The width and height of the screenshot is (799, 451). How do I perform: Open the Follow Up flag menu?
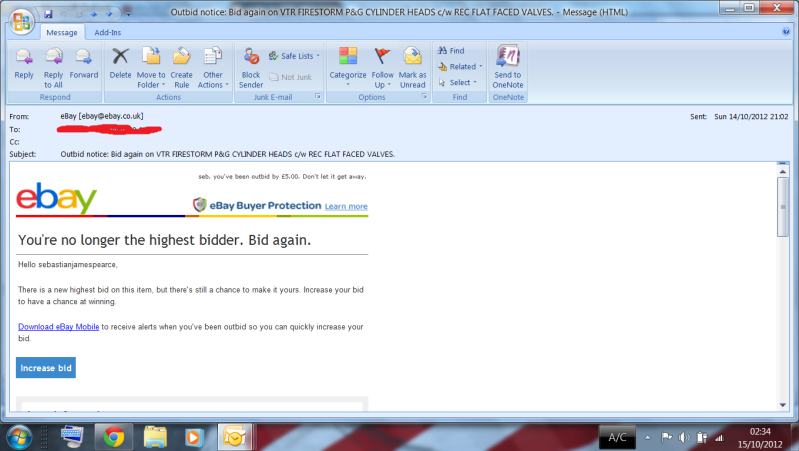[382, 67]
